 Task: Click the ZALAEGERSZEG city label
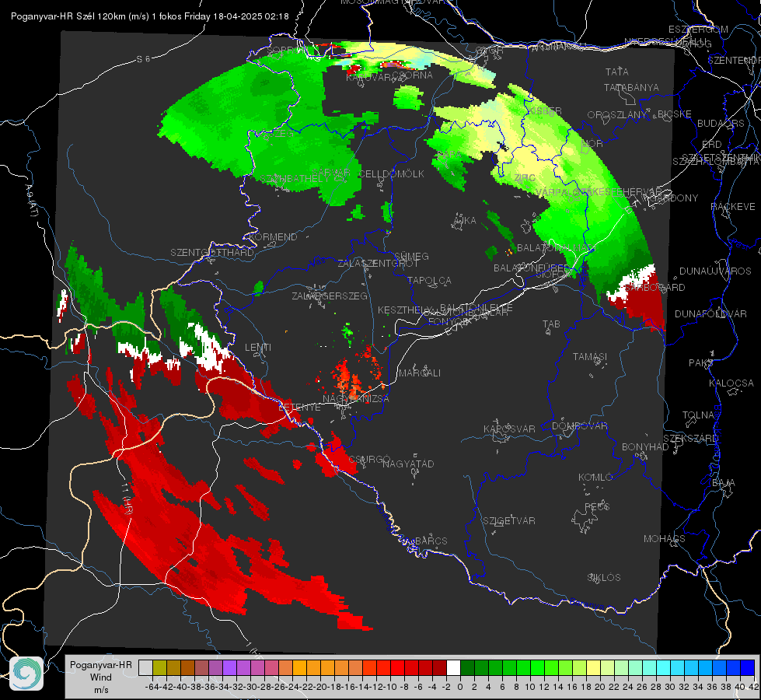click(330, 296)
